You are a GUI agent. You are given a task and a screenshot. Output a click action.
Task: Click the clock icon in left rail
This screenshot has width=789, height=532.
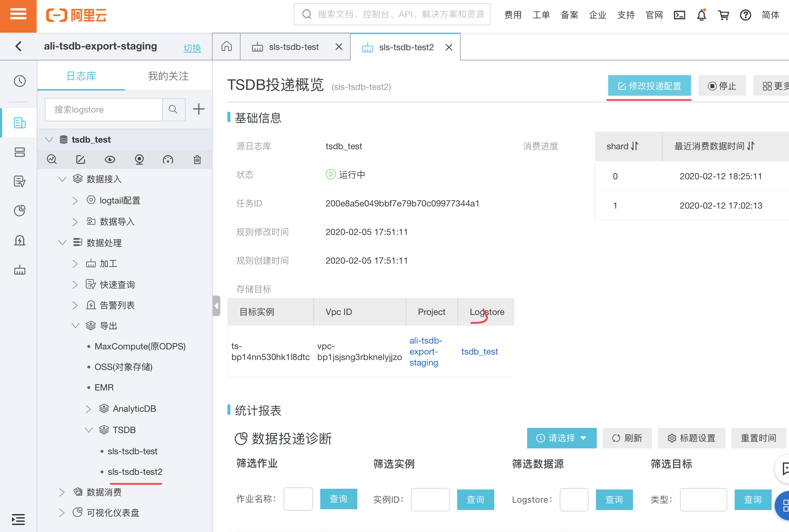click(x=19, y=81)
